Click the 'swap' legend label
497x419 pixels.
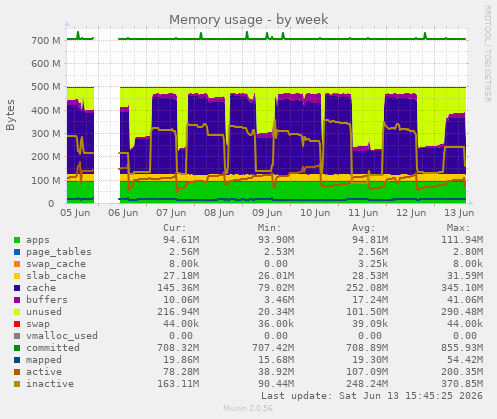click(x=38, y=324)
